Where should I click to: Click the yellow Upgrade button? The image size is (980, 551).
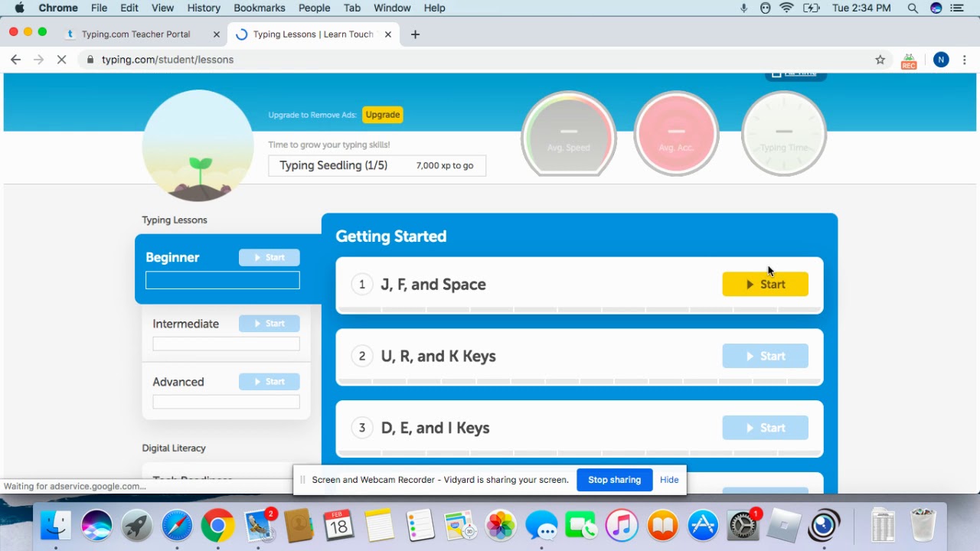point(382,115)
